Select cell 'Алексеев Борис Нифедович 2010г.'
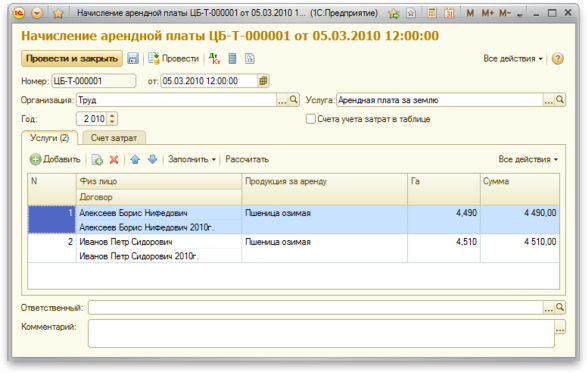The image size is (587, 373). pos(159,227)
